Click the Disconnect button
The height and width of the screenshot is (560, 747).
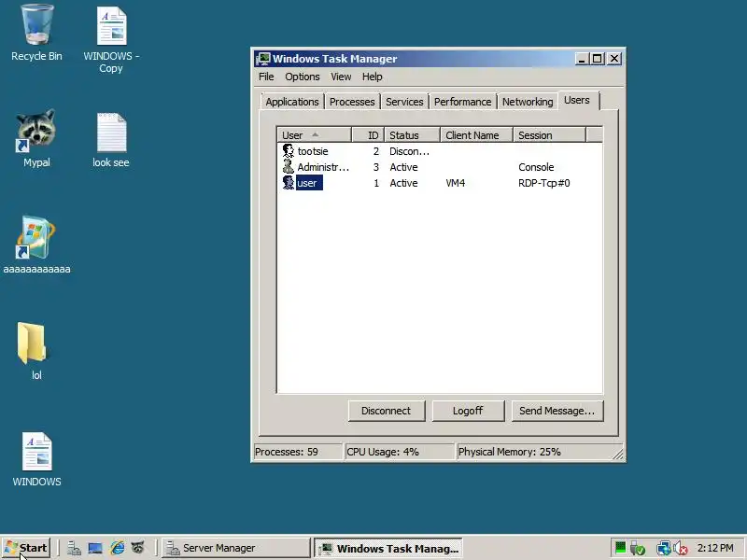[387, 411]
